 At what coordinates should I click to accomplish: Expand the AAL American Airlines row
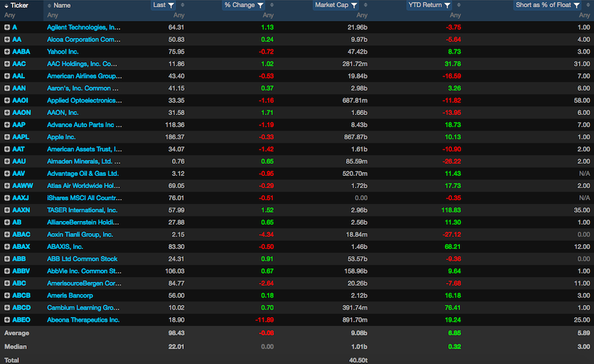point(7,76)
